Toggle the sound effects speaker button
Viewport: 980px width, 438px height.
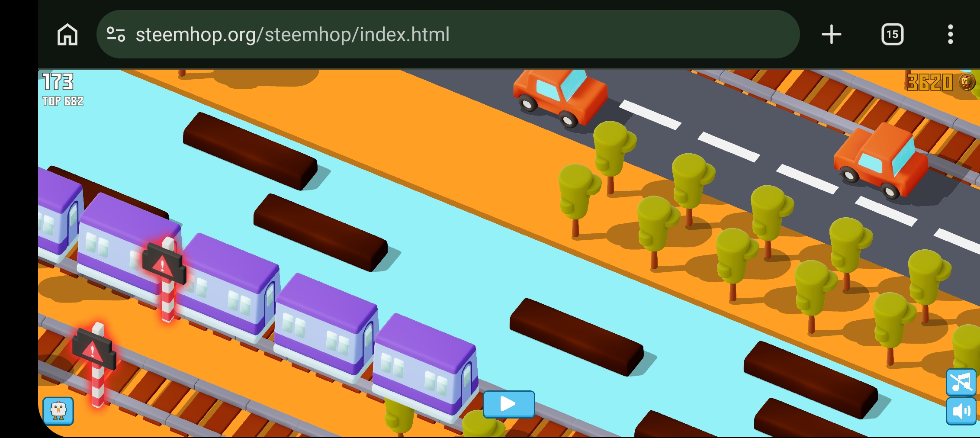click(x=961, y=411)
